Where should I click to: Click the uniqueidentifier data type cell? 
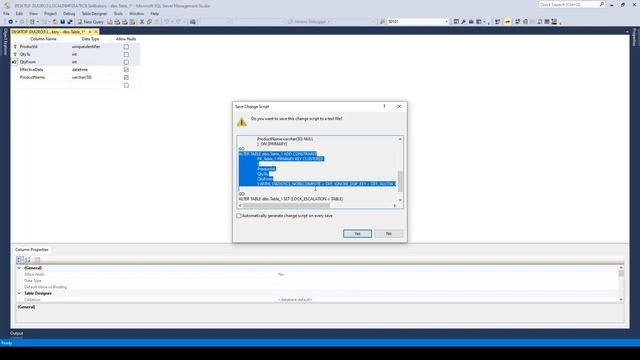[x=91, y=47]
